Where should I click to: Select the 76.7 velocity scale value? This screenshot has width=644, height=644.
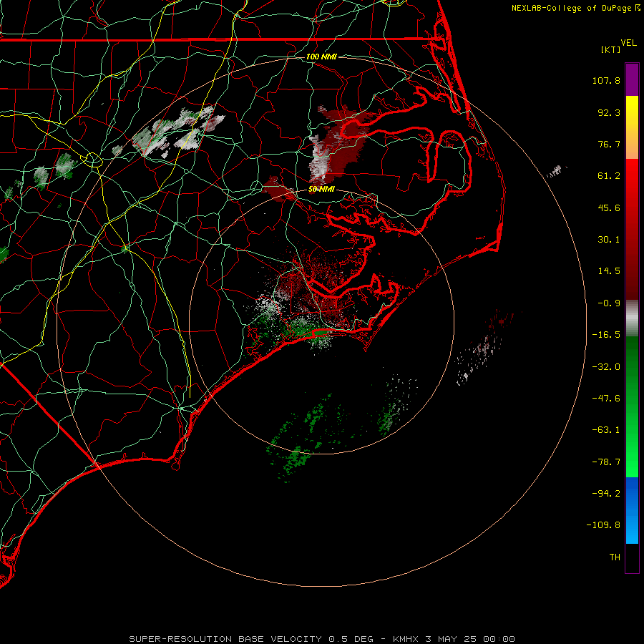tap(609, 144)
